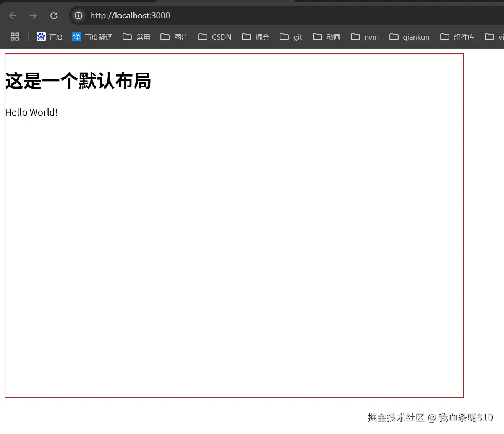Open the 百度翻译 bookmark
The image size is (504, 434).
[x=92, y=37]
